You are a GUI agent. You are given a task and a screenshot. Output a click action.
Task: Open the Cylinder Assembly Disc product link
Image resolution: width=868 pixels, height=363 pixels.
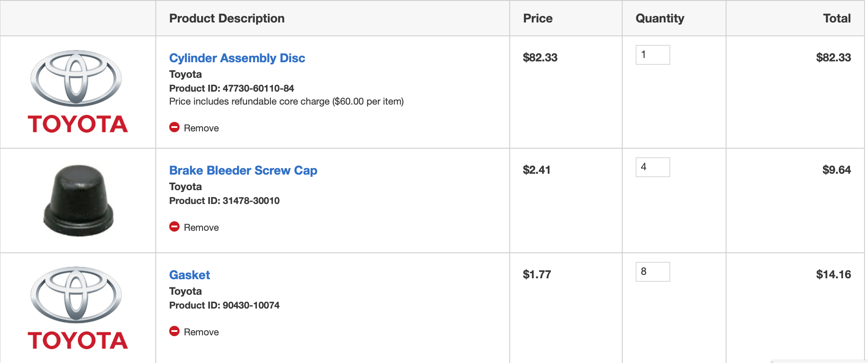coord(237,58)
